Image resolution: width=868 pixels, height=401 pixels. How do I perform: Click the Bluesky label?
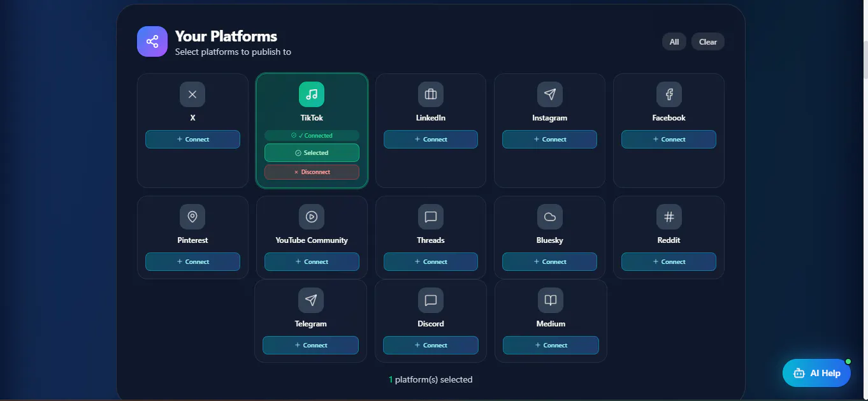click(x=550, y=240)
